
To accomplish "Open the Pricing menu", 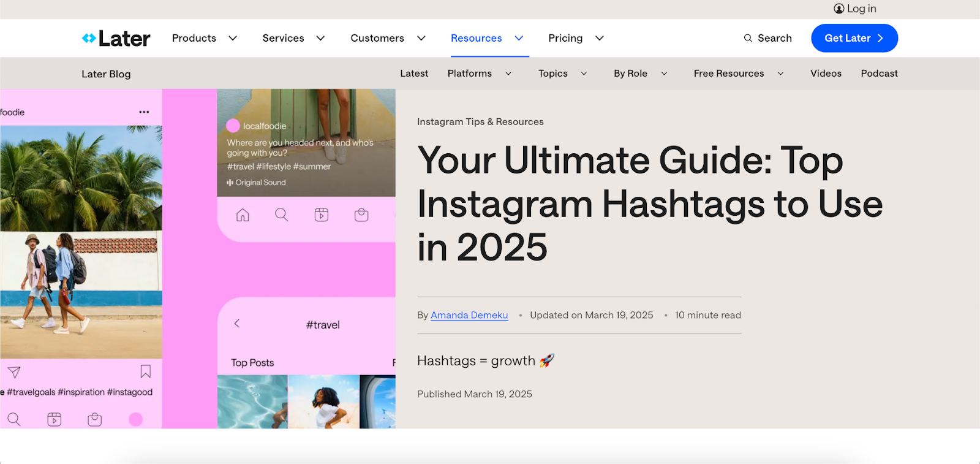I will (565, 38).
